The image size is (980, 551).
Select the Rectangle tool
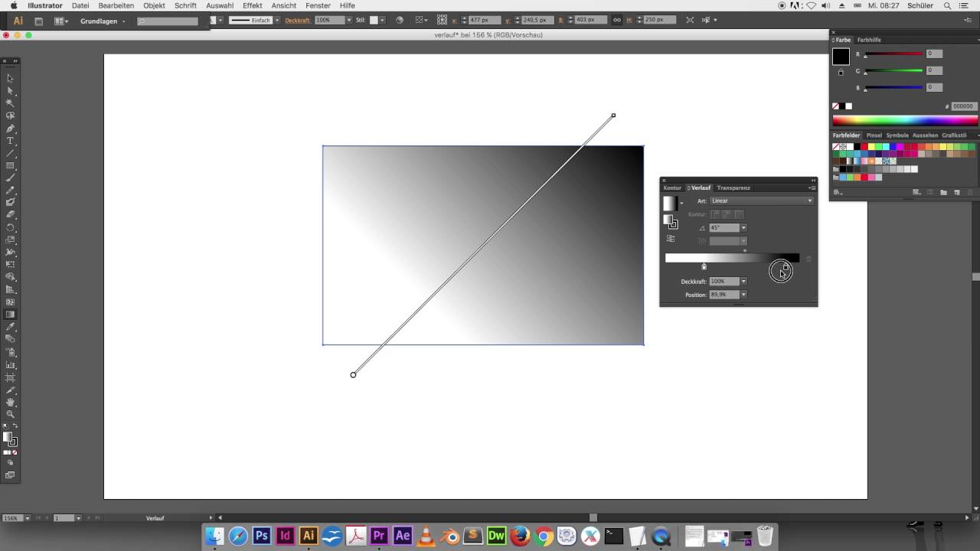pos(10,165)
